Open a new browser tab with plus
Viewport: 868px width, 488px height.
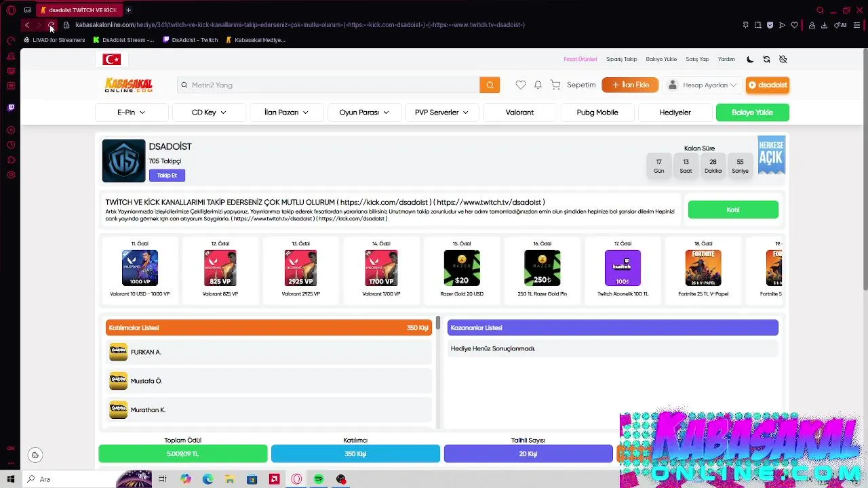(128, 10)
